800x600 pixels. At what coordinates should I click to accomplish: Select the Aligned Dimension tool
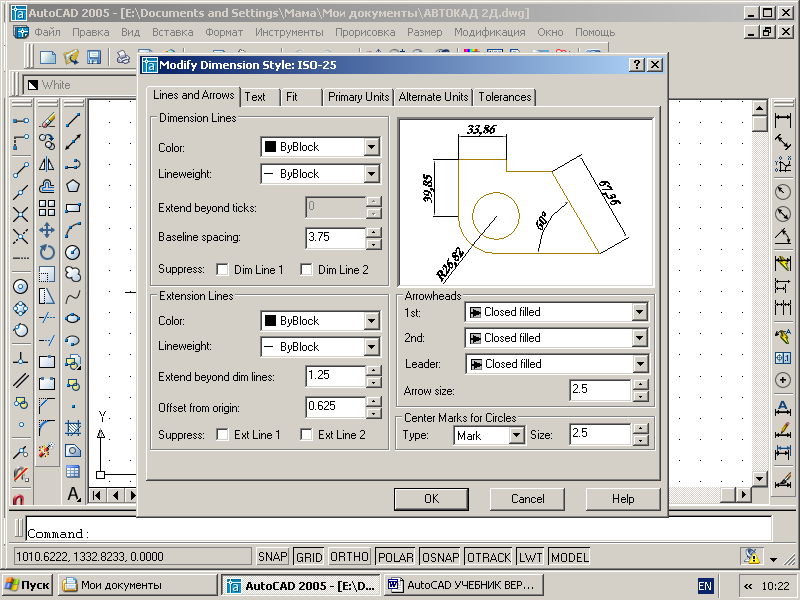[783, 142]
